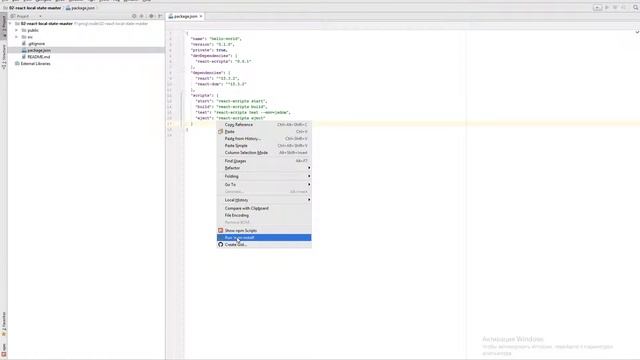Click the Project tool window strip button
The image size is (640, 360).
[x=4, y=27]
